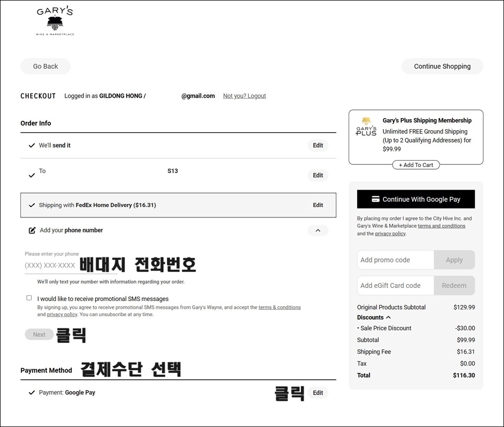This screenshot has width=504, height=427.
Task: Click the checkmark beside the FedEx shipping row
Action: tap(31, 205)
